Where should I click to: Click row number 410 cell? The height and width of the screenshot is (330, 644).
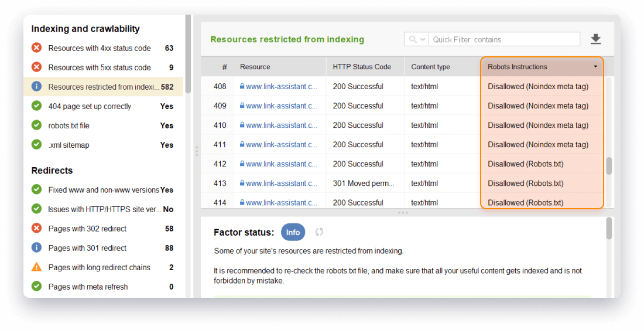click(x=220, y=125)
